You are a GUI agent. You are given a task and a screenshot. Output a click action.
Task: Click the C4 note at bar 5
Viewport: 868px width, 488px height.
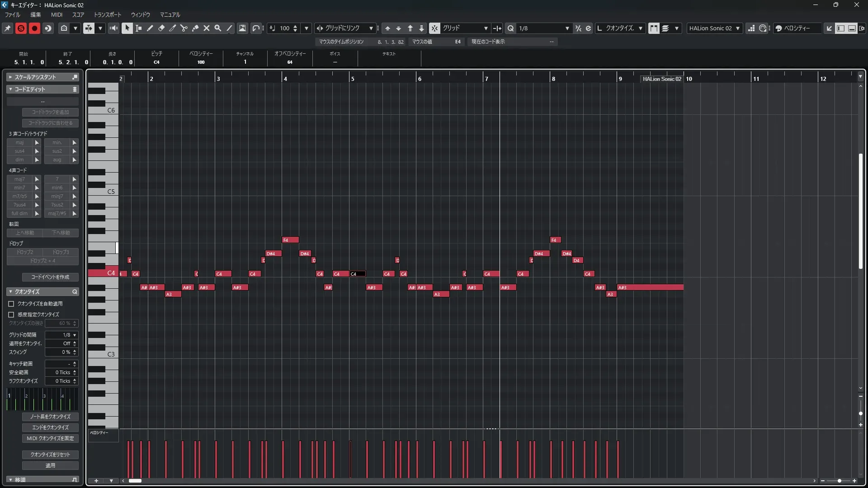click(x=358, y=274)
